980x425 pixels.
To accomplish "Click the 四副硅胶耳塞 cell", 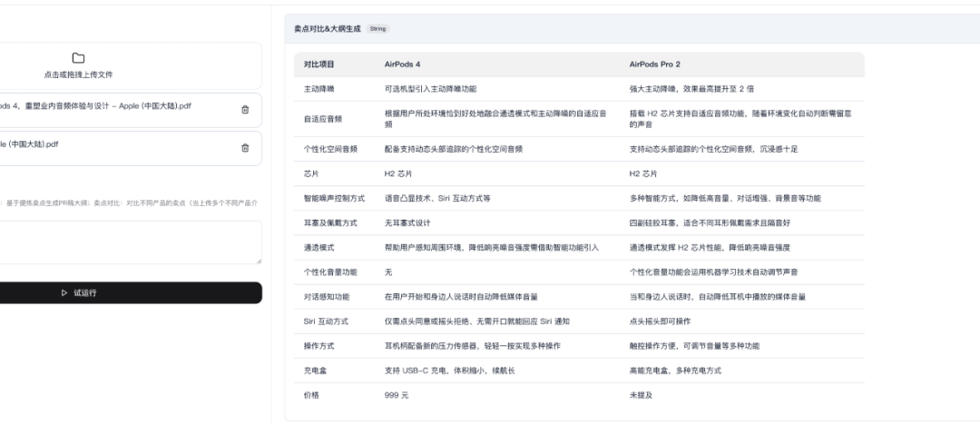I will click(x=710, y=222).
